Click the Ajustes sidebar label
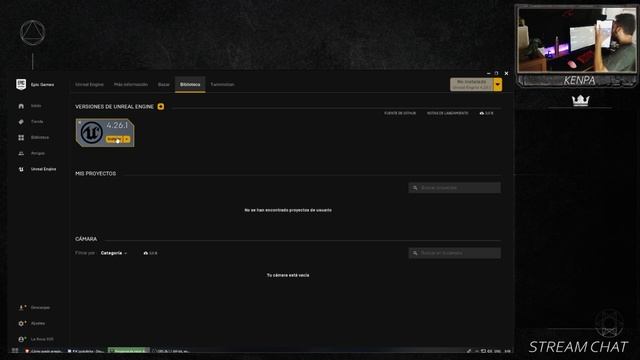This screenshot has width=640, height=360. point(38,323)
